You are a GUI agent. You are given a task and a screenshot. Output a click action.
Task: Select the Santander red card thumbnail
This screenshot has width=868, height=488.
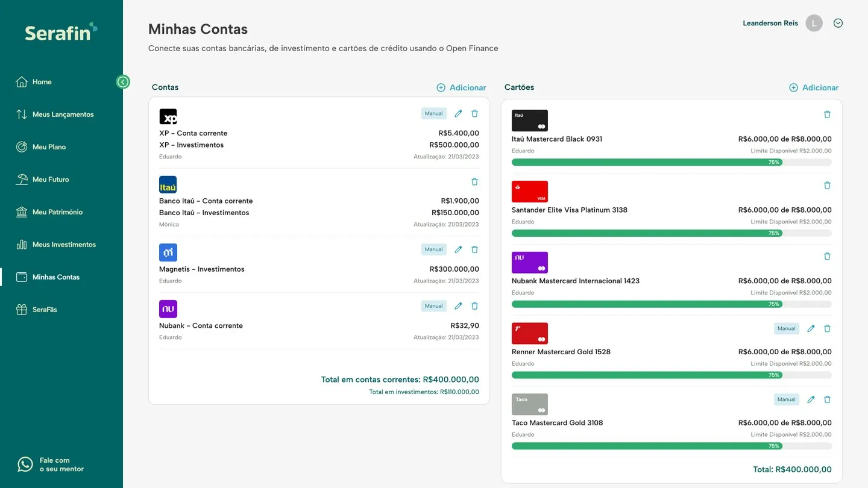[530, 192]
